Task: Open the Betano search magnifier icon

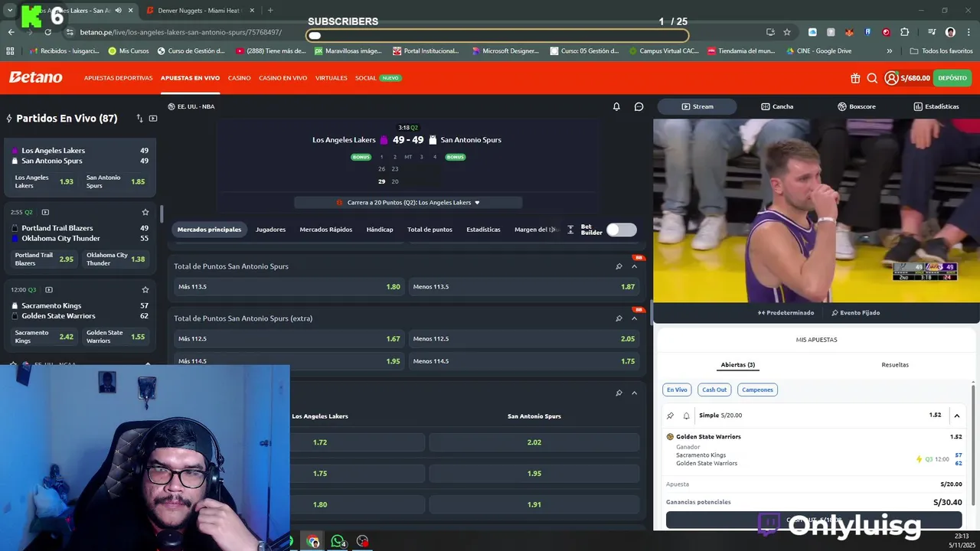Action: [872, 78]
